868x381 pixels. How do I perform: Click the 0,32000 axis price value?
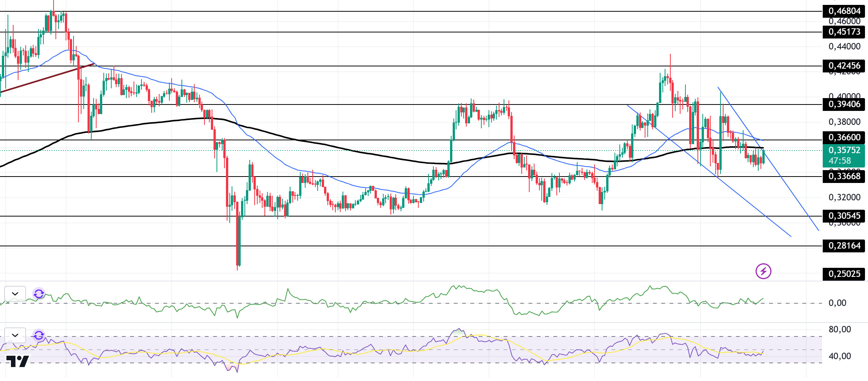844,197
